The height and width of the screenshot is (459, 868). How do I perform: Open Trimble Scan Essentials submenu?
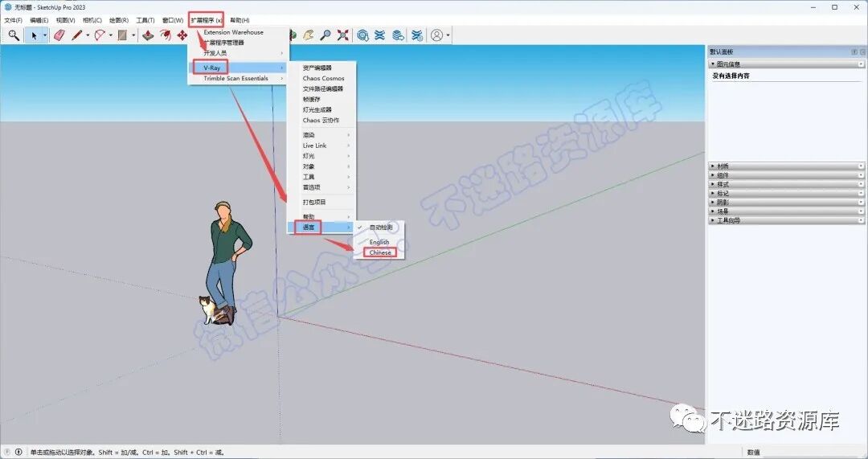click(239, 79)
